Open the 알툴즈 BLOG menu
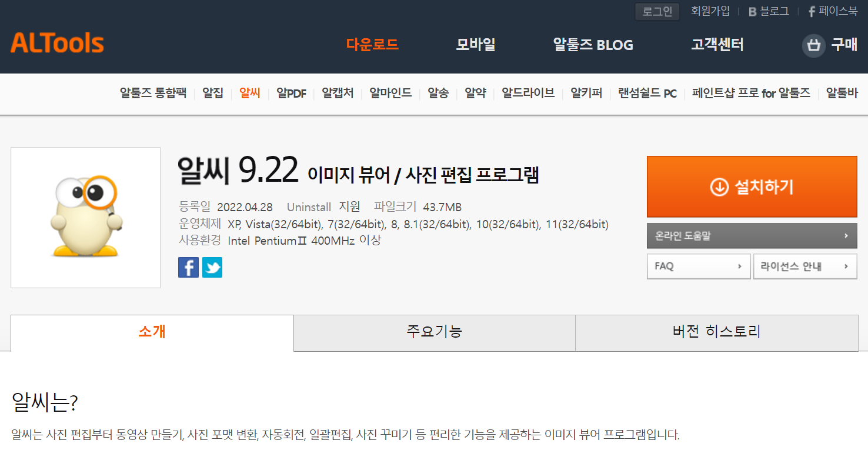 click(593, 45)
